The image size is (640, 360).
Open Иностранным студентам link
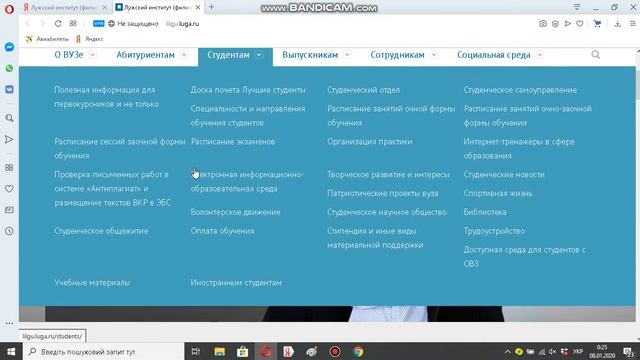click(x=236, y=282)
